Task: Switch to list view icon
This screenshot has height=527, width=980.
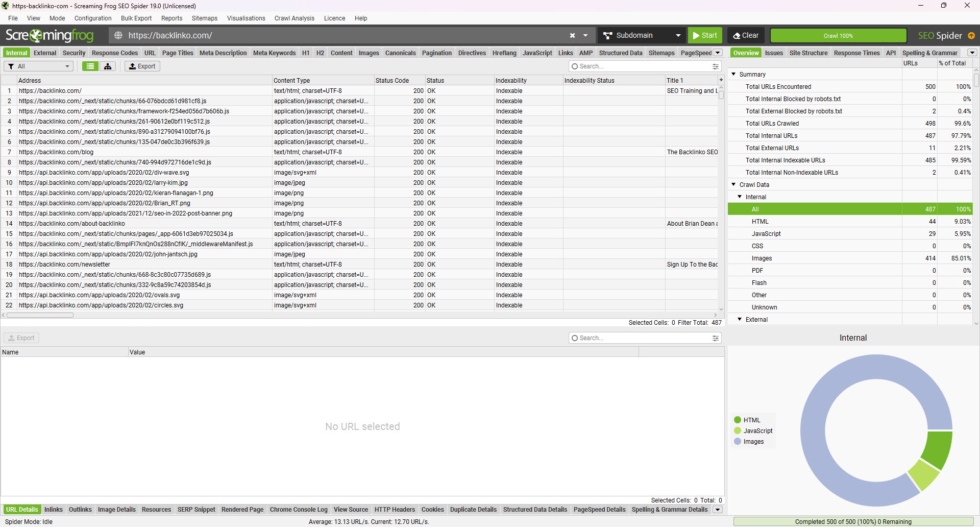Action: coord(90,66)
